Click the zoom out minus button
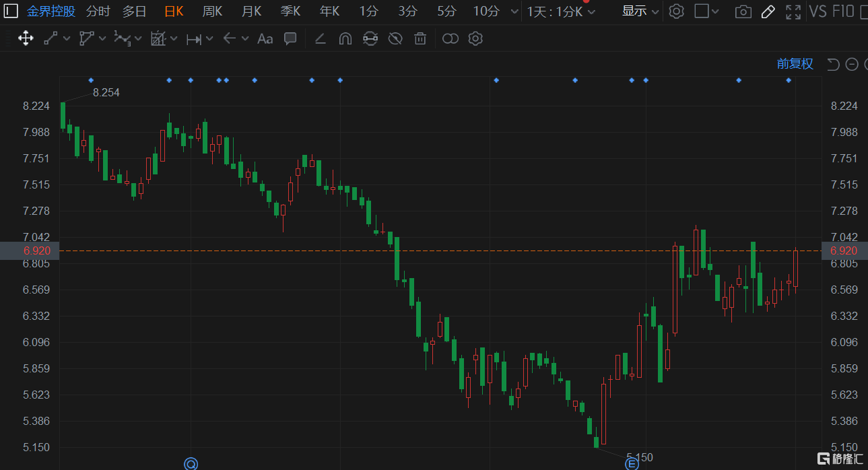The height and width of the screenshot is (470, 868). 852,64
